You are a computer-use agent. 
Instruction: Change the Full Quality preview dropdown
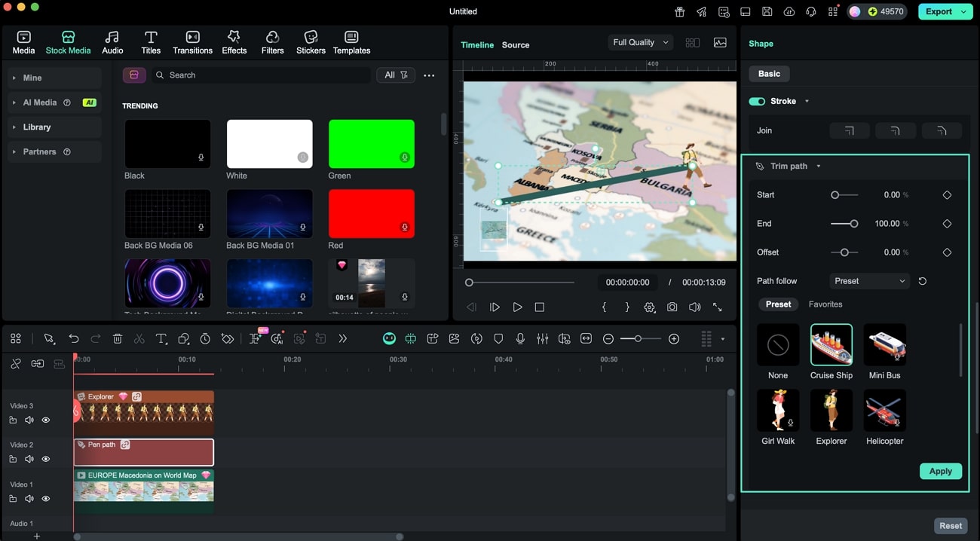pyautogui.click(x=640, y=43)
